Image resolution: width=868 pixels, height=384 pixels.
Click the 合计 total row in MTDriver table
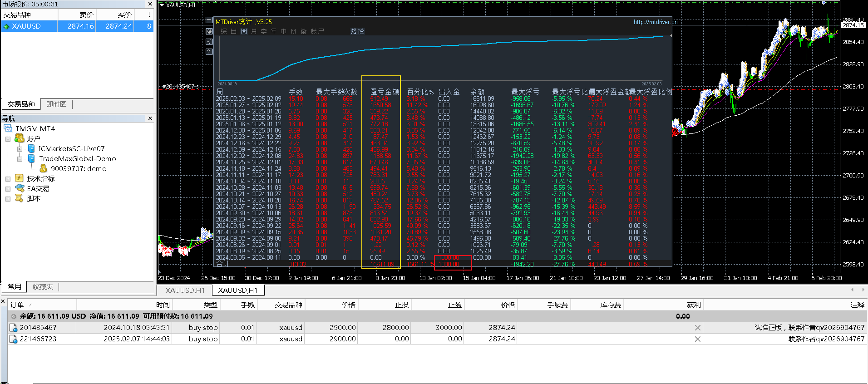coord(443,264)
